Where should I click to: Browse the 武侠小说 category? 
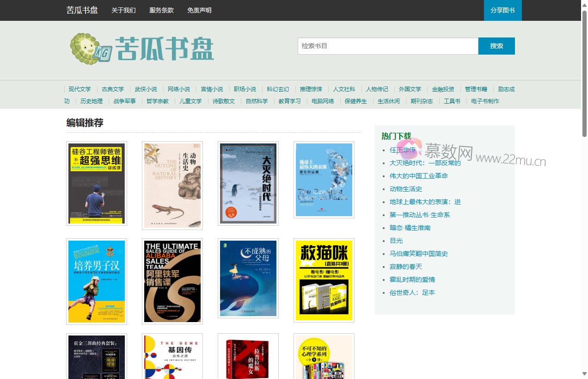point(146,89)
